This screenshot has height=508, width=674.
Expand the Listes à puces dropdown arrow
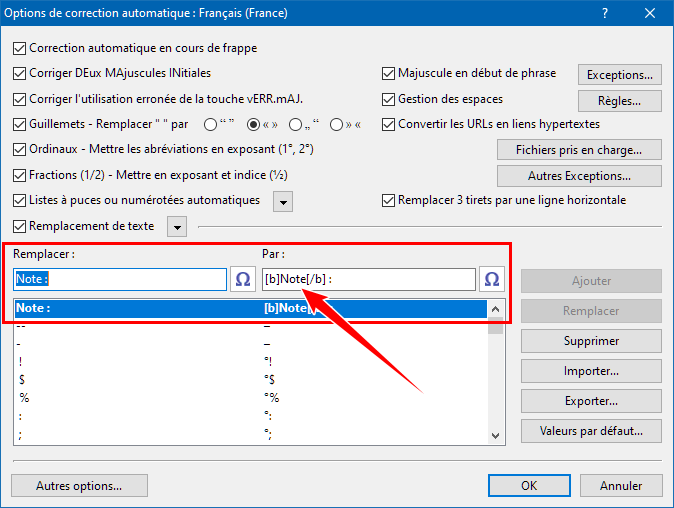point(283,201)
